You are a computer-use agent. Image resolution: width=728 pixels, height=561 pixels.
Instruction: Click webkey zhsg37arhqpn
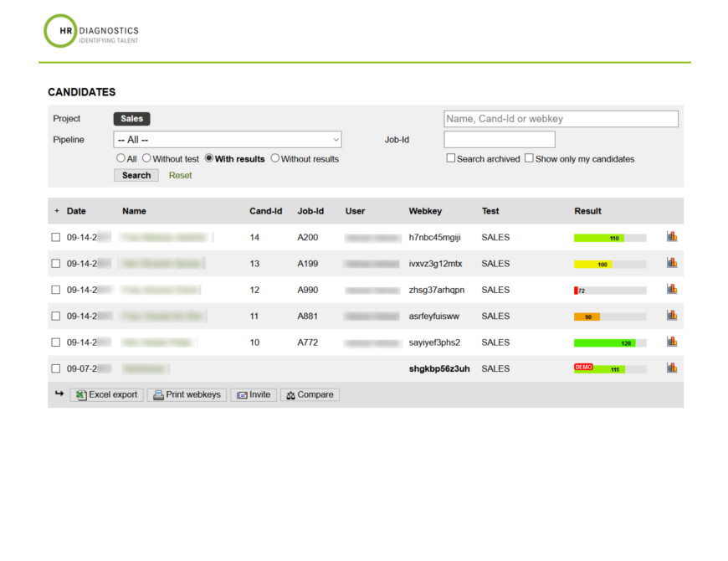tap(437, 291)
